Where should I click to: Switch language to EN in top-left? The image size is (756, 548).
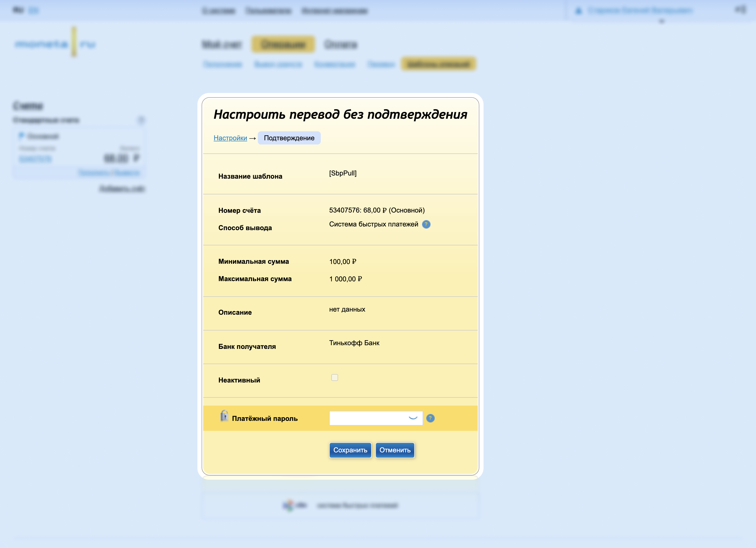tap(33, 10)
